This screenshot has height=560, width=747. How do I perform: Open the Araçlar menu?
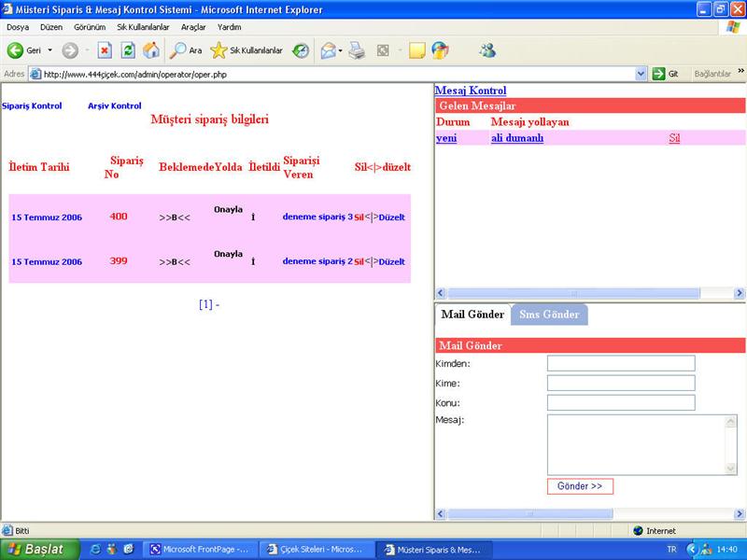click(193, 27)
